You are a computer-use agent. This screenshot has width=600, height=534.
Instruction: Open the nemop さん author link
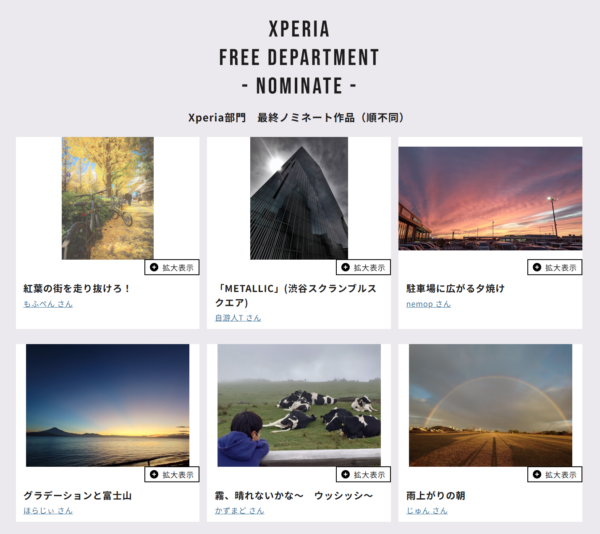tap(428, 304)
